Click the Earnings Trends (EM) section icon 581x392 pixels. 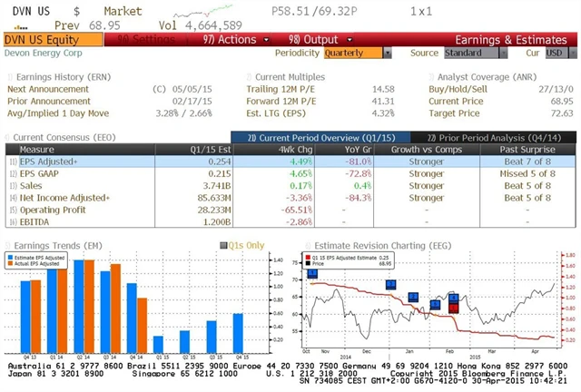point(9,245)
